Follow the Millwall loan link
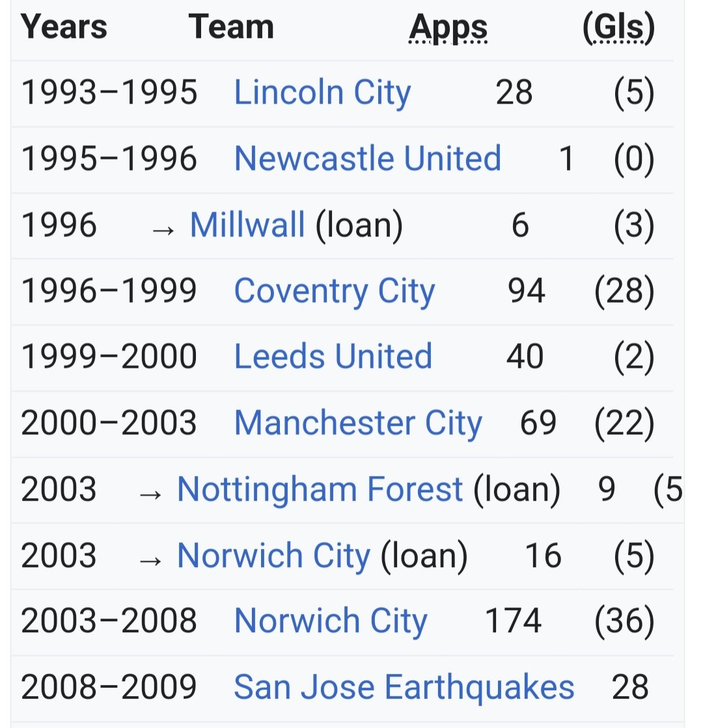 pos(247,225)
